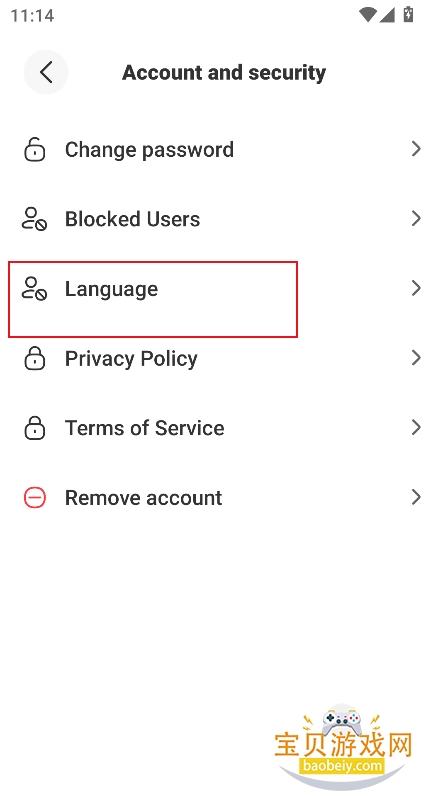Image resolution: width=448 pixels, height=796 pixels.
Task: Open the Blocked Users list
Action: pos(224,219)
